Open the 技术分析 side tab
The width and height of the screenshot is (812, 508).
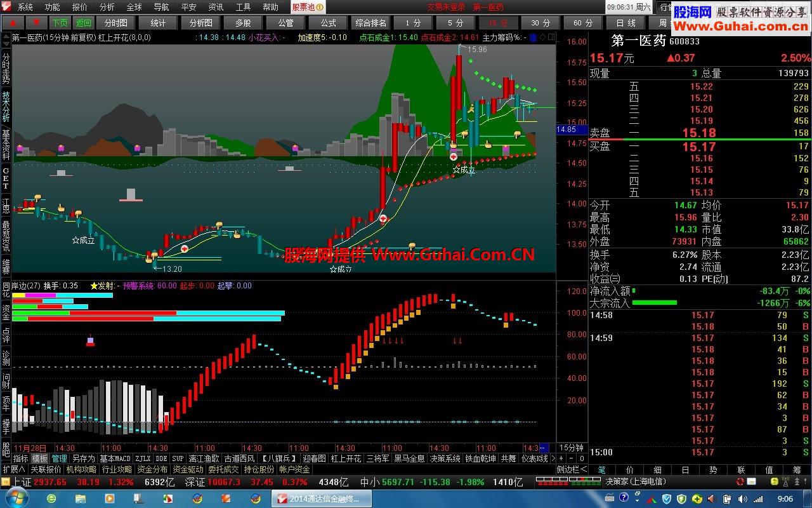tap(6, 106)
